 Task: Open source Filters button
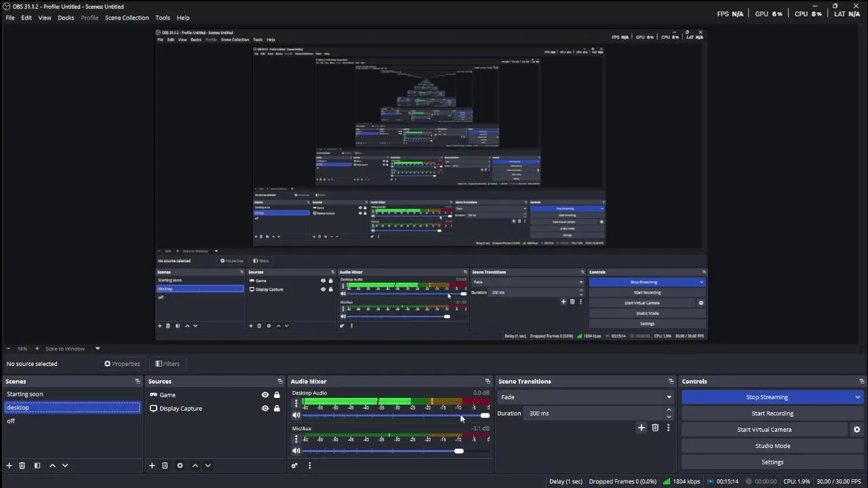pos(167,364)
